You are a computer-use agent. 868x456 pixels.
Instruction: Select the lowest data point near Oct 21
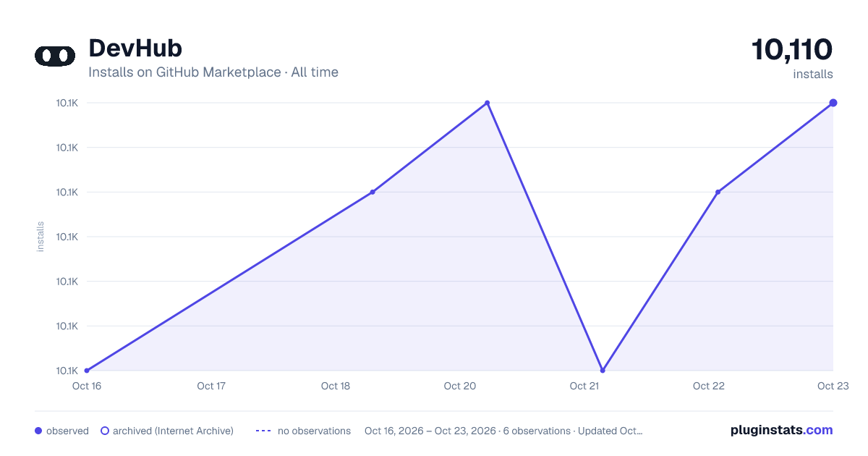click(603, 371)
